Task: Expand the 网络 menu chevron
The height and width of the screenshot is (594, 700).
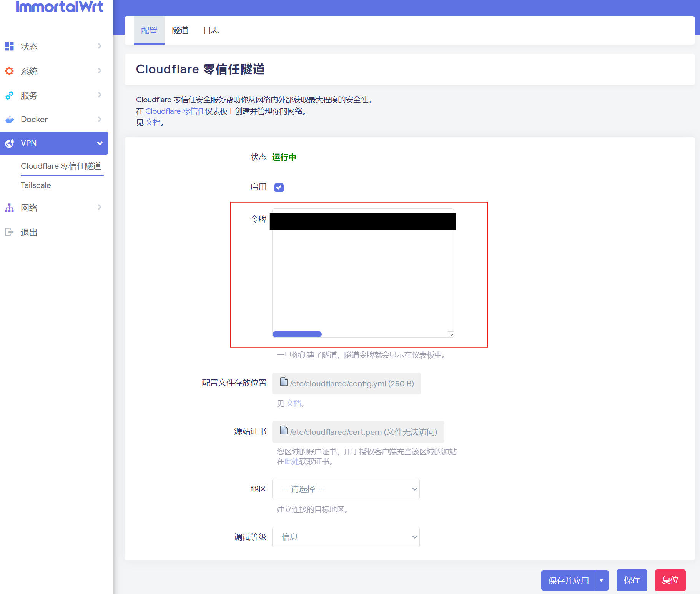Action: point(100,207)
